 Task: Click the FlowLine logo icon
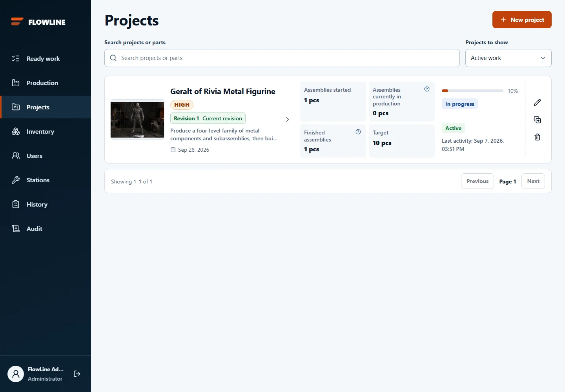17,22
